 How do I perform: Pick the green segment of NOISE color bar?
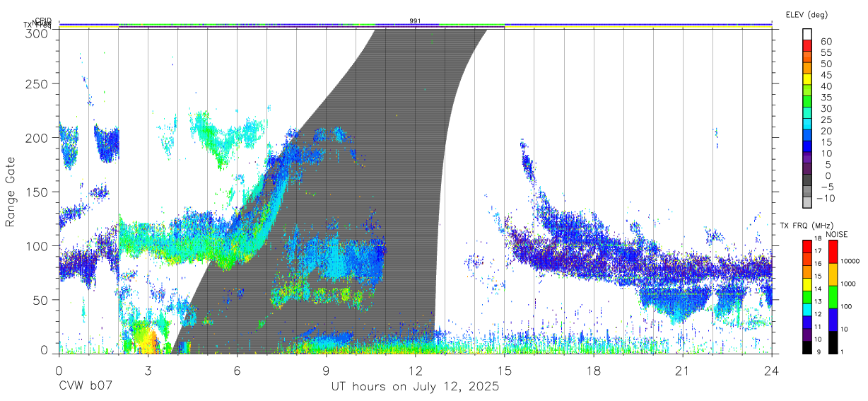[x=833, y=297]
